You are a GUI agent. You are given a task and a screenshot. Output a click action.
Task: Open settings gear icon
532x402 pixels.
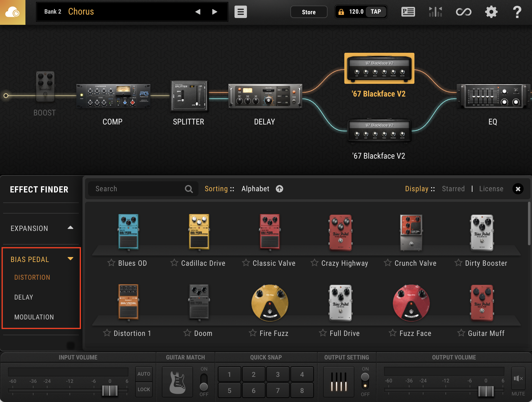pos(491,12)
